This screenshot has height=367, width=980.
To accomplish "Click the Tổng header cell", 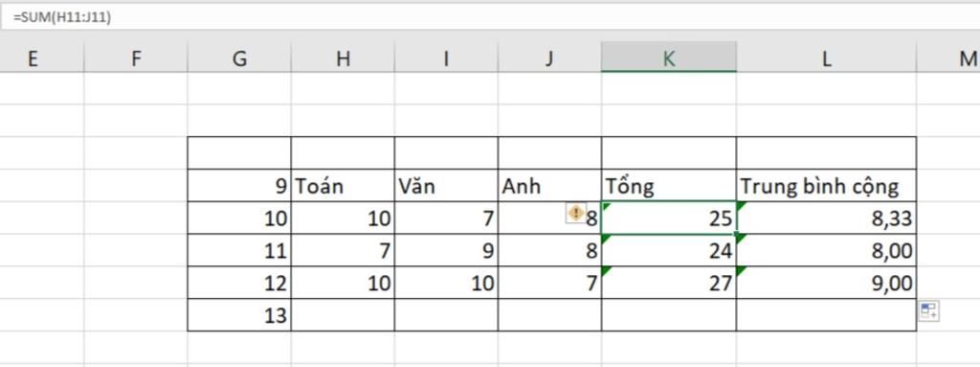I will pos(669,185).
